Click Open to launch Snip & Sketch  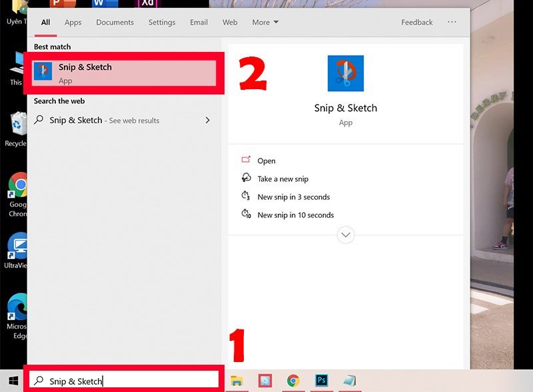pyautogui.click(x=266, y=160)
